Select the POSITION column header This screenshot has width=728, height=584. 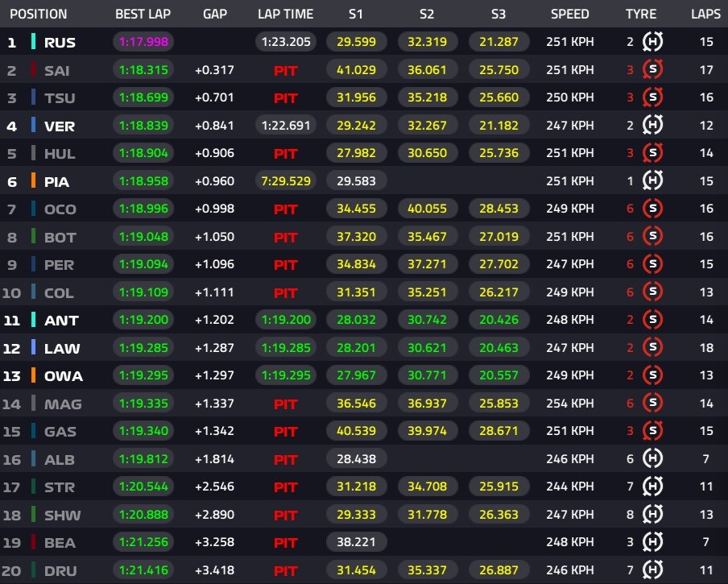pos(39,14)
